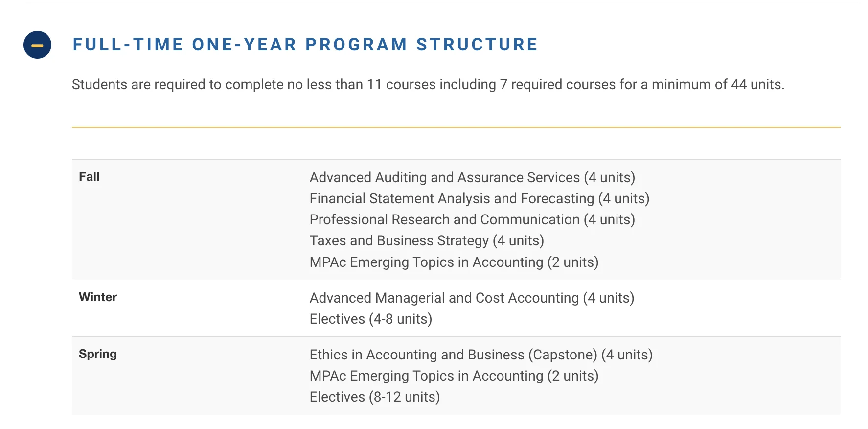Click MPAc Emerging Topics in the Spring row
Screen dimensions: 868x429
[x=454, y=376]
